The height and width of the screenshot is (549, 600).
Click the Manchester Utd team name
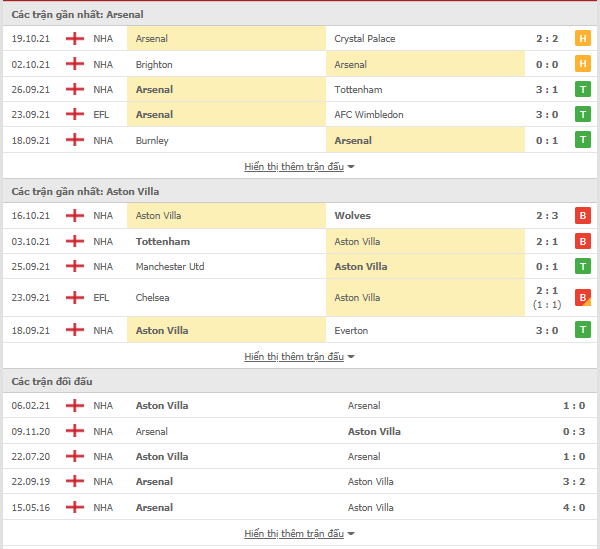tap(170, 267)
